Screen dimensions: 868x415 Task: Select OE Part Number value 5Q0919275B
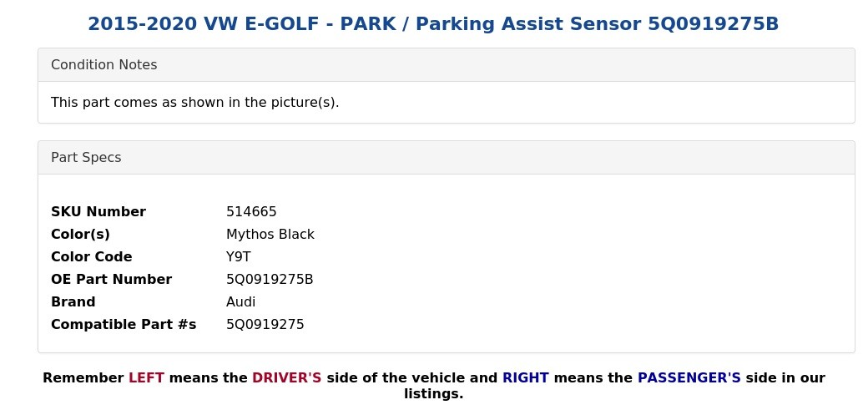(270, 279)
